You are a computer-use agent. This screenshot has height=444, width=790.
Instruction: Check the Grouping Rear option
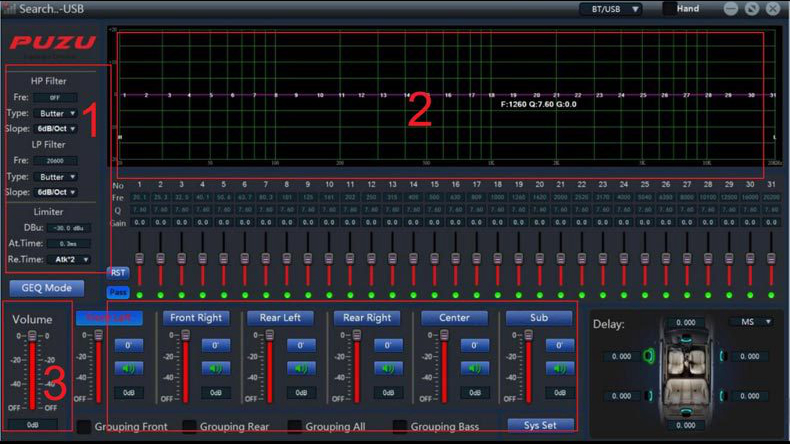click(190, 427)
